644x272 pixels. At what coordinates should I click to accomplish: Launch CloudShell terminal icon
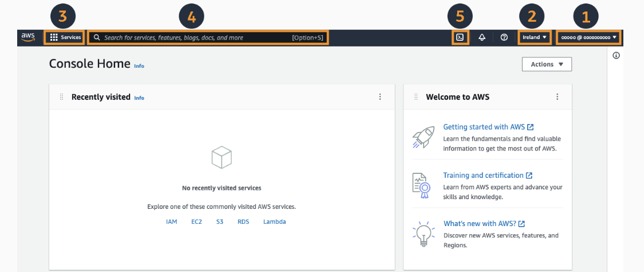pyautogui.click(x=461, y=37)
